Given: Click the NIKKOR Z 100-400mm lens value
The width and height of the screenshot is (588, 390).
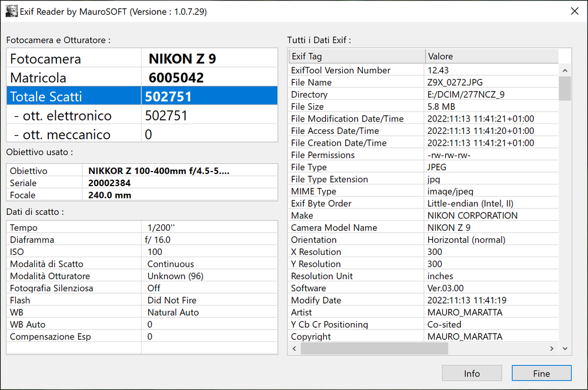Looking at the screenshot, I should tap(159, 170).
